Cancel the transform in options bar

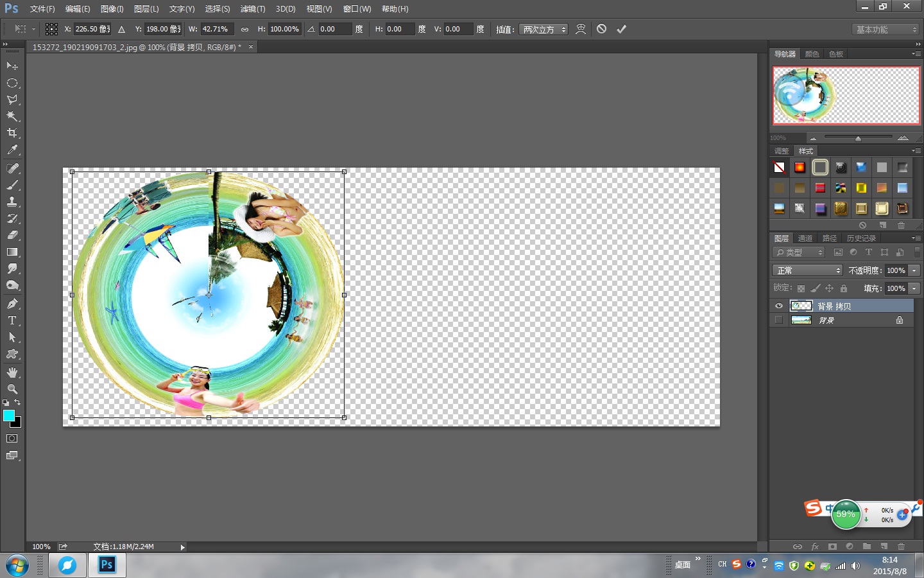(601, 29)
